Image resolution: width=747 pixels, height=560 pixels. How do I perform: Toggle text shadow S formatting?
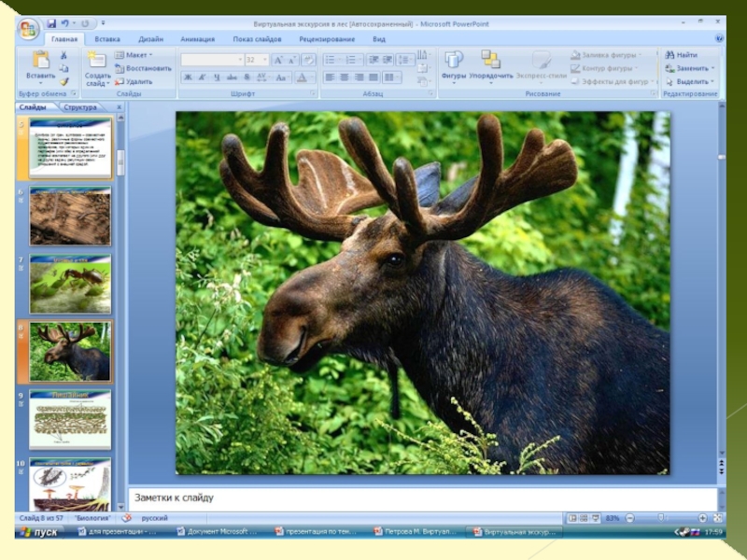coord(247,77)
